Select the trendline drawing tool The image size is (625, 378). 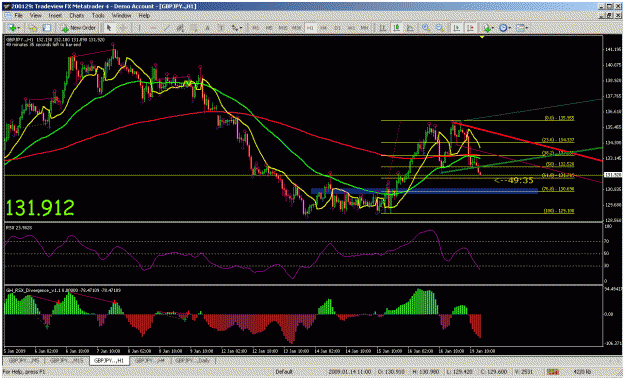coord(167,28)
